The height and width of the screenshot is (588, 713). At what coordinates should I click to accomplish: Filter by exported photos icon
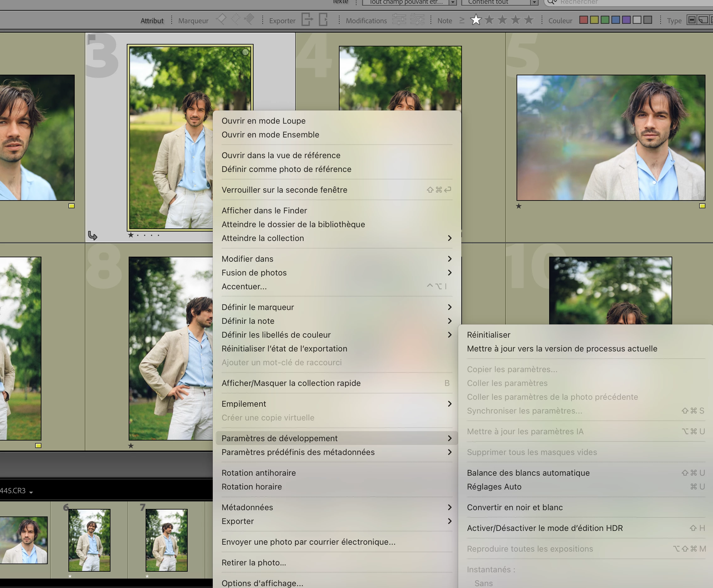[307, 19]
